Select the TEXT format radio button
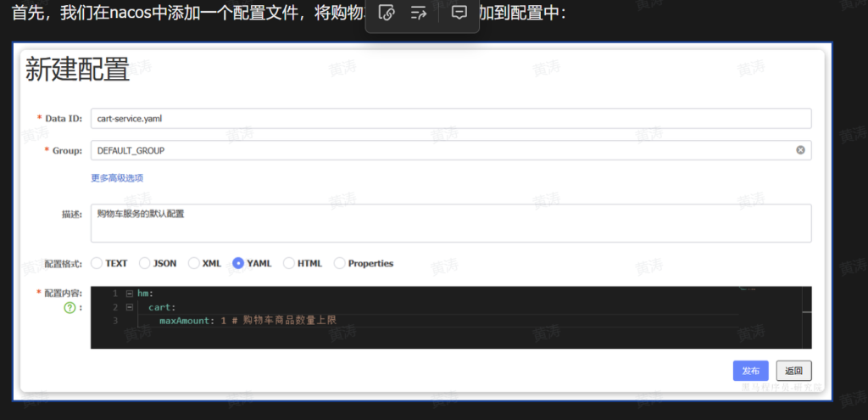The width and height of the screenshot is (868, 420). (97, 263)
